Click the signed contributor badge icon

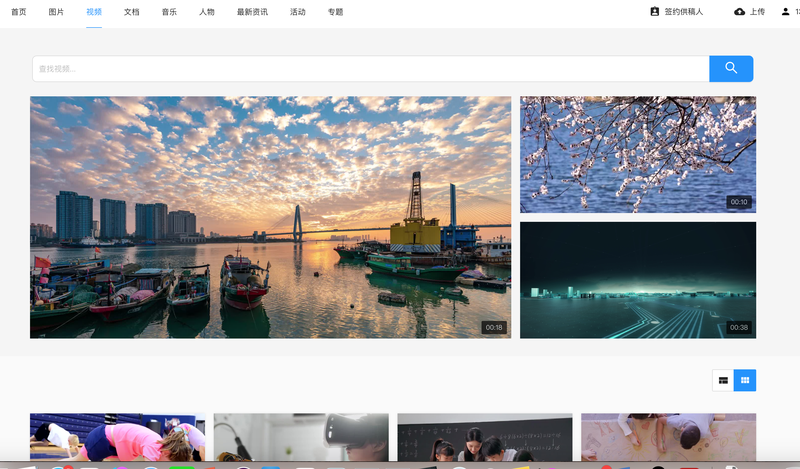(655, 11)
